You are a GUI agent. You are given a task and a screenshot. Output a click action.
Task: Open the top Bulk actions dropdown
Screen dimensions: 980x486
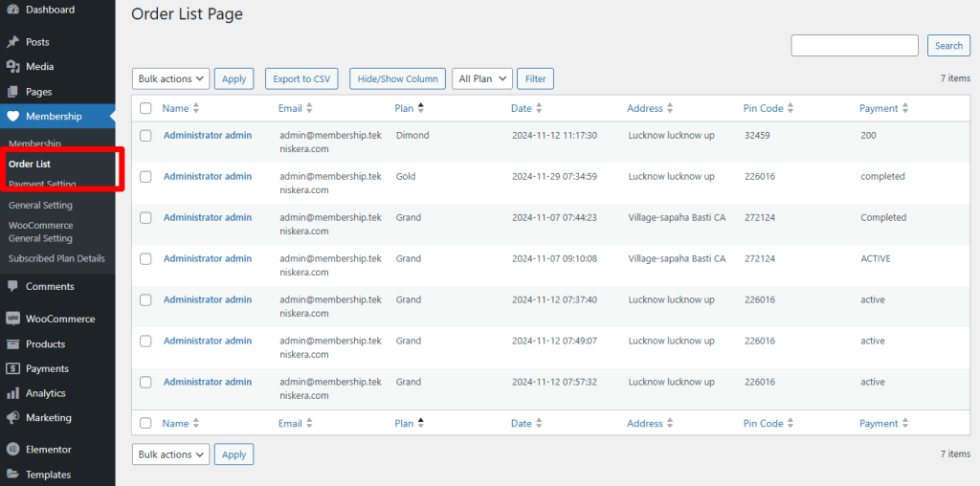coord(170,79)
